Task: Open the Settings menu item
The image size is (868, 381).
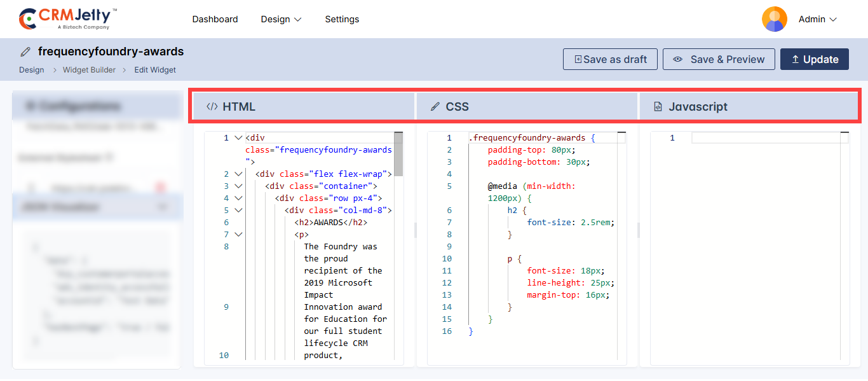Action: point(342,19)
